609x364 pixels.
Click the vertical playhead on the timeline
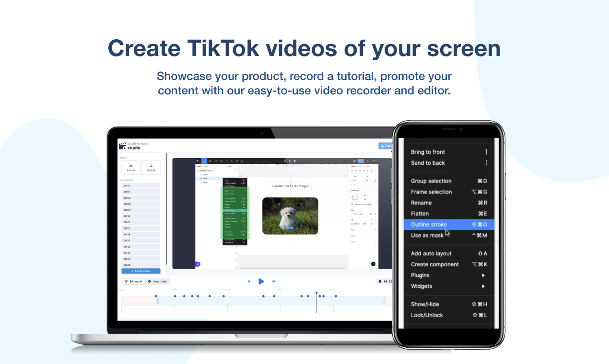pos(316,302)
